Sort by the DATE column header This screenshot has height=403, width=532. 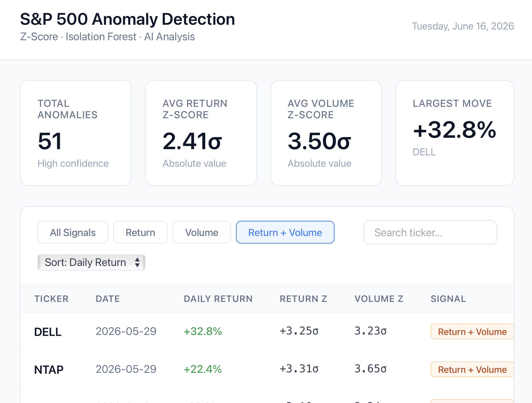click(x=108, y=299)
